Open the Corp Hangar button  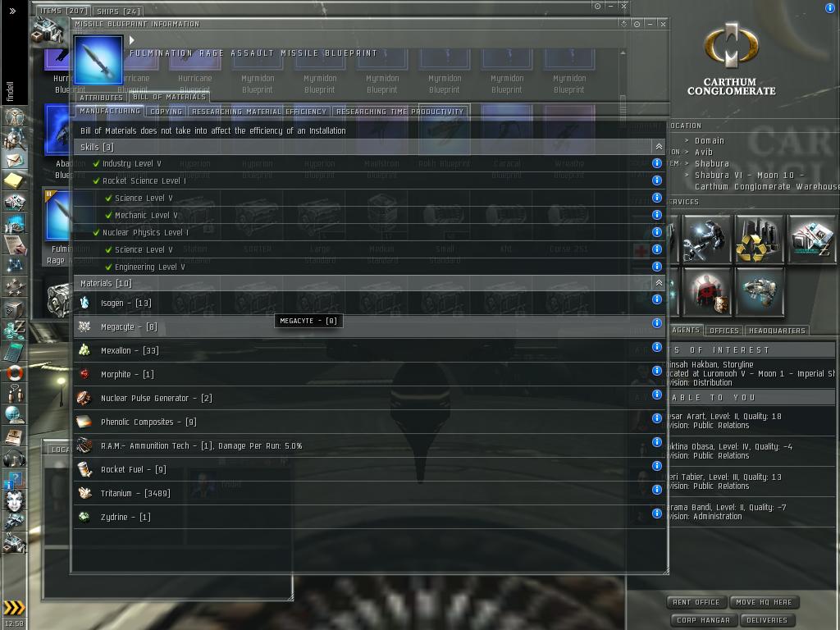(x=703, y=620)
